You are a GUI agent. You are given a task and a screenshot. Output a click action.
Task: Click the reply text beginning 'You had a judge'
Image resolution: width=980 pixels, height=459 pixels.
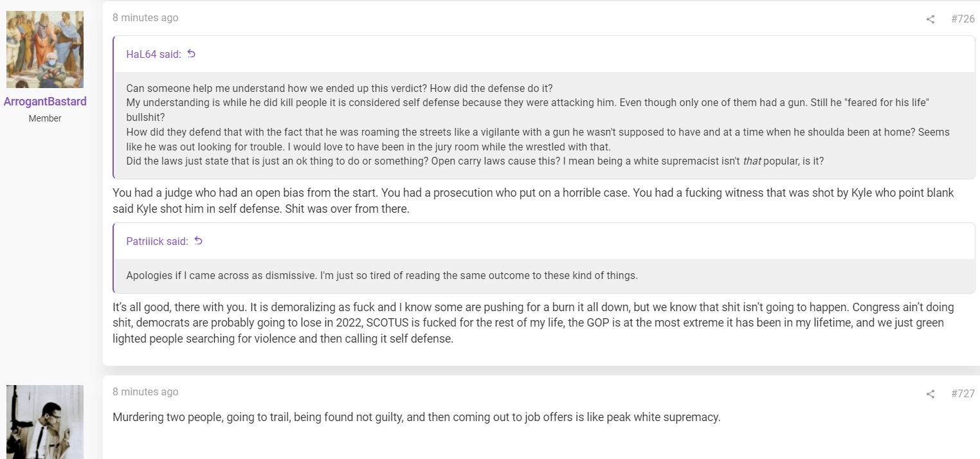coord(533,201)
